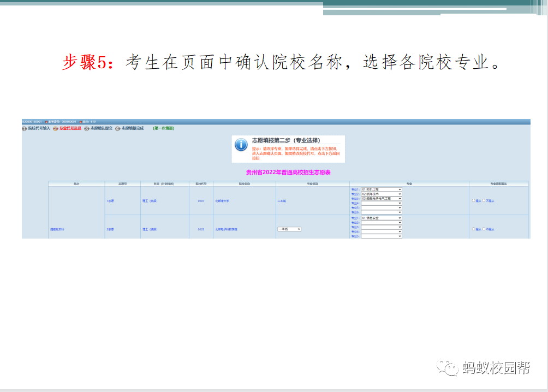The height and width of the screenshot is (392, 548).
Task: Select 服从 radio for the 1志愿 row
Action: [x=473, y=200]
